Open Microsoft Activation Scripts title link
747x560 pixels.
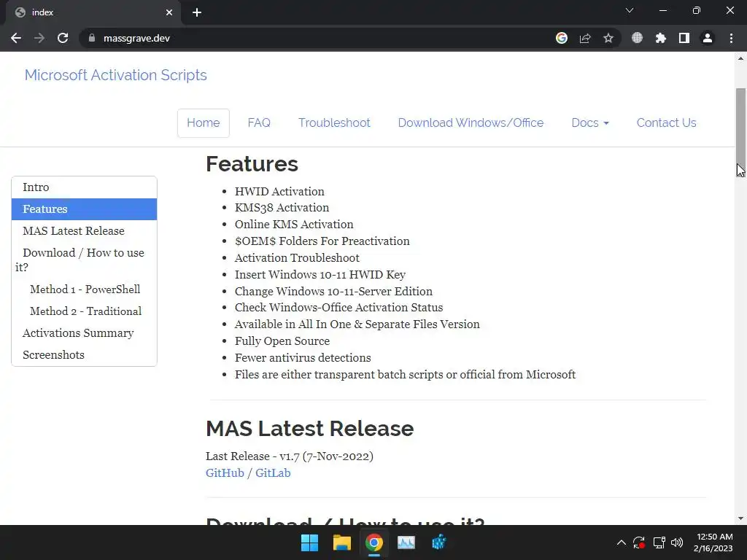(x=116, y=75)
